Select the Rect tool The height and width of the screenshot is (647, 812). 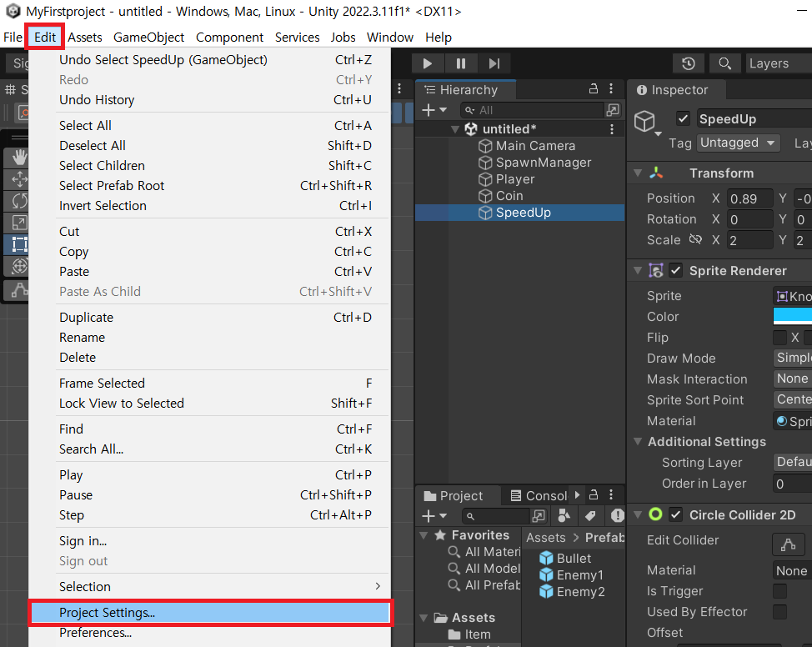pyautogui.click(x=19, y=244)
